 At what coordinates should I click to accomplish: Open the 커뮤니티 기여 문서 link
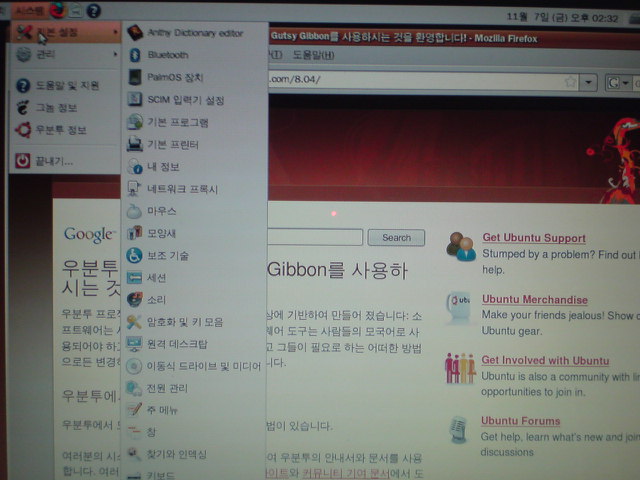click(x=346, y=473)
